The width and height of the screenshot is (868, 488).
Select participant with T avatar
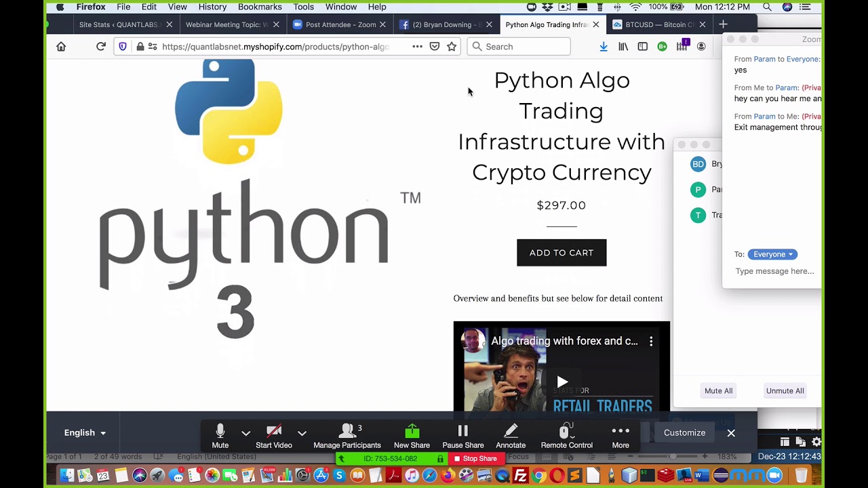click(698, 215)
